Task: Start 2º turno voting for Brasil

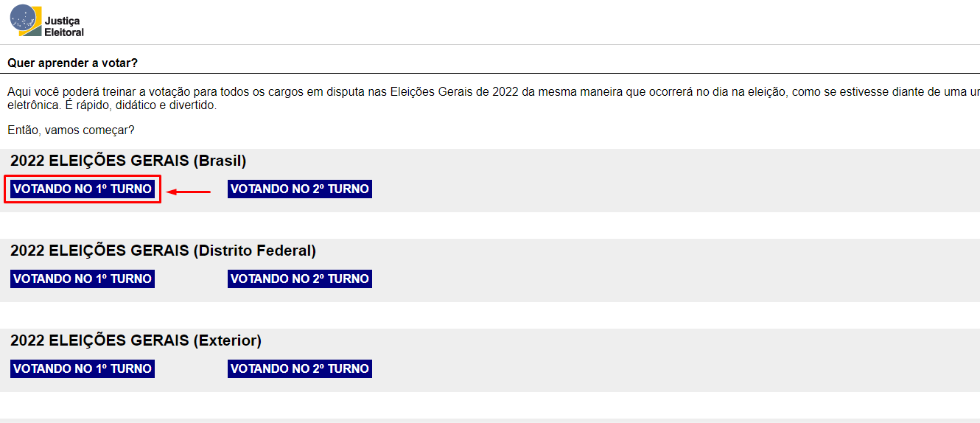Action: click(299, 189)
